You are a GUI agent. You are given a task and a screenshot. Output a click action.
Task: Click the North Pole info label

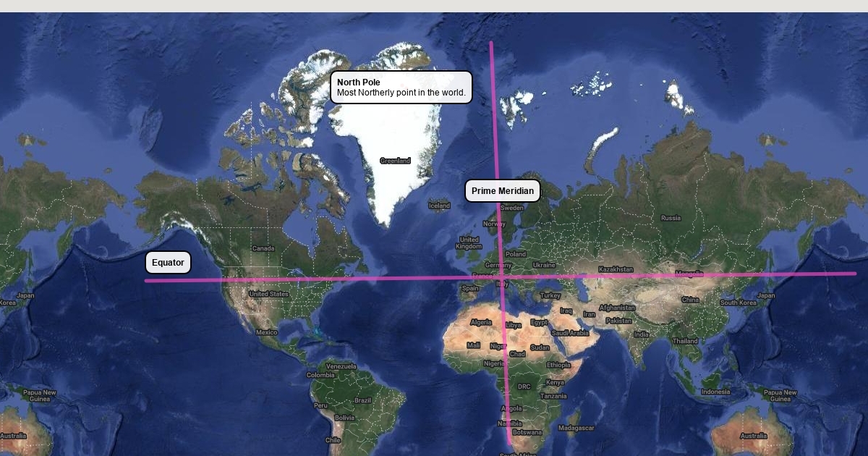click(401, 87)
